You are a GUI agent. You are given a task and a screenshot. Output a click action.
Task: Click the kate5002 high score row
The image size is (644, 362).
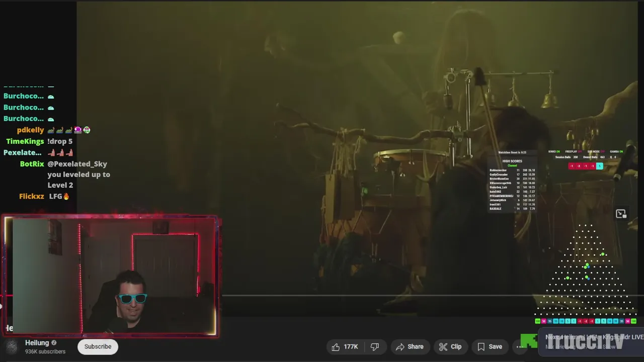512,192
